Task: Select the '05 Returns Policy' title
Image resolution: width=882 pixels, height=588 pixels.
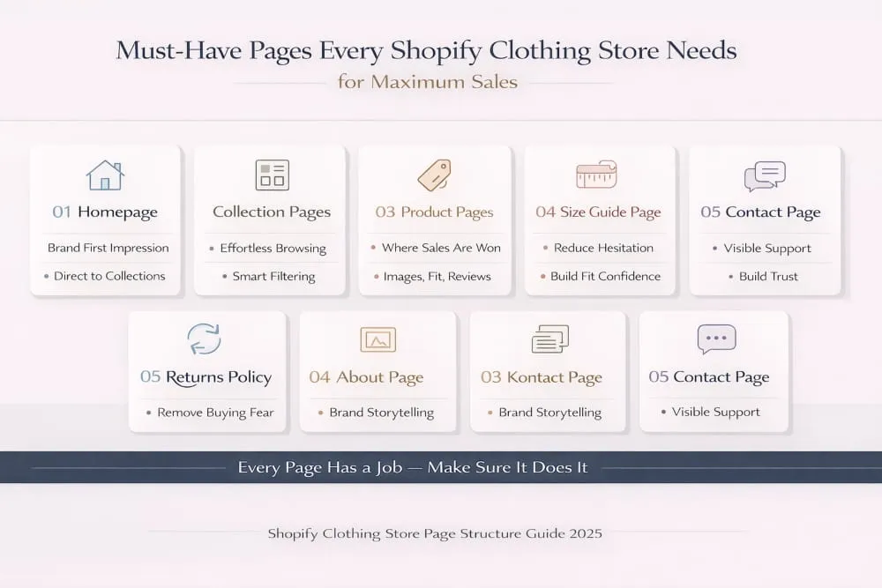Action: pos(206,376)
